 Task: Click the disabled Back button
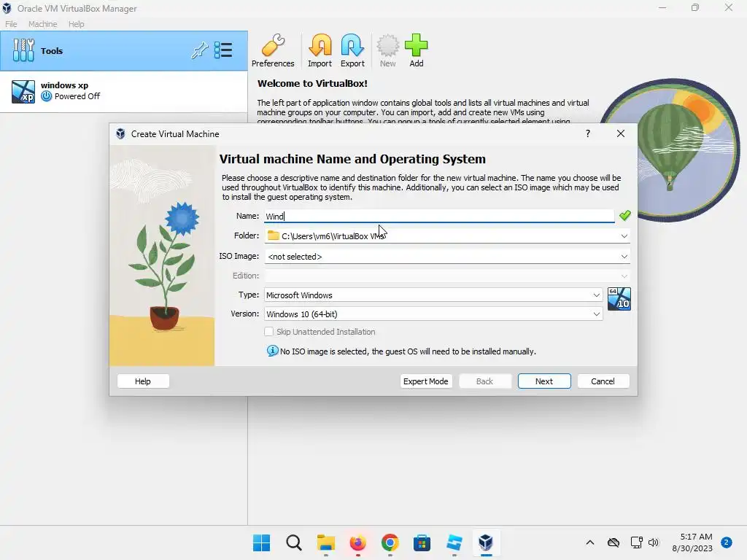484,381
